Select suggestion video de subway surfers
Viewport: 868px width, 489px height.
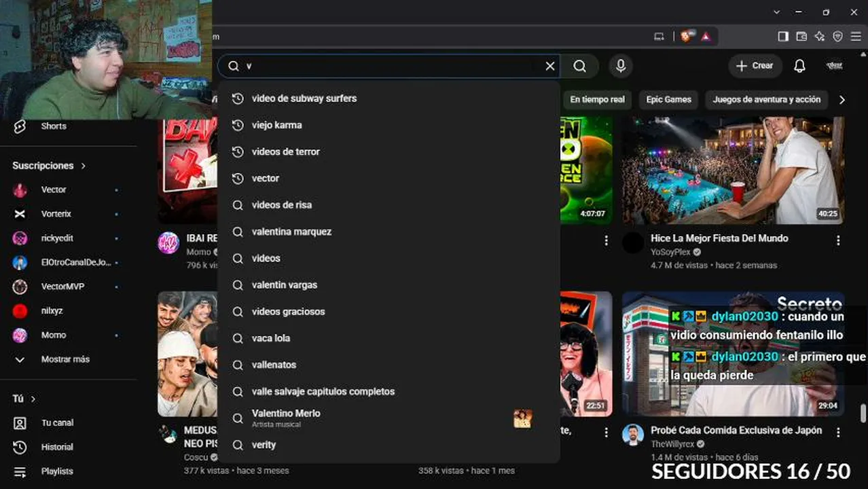pos(388,98)
